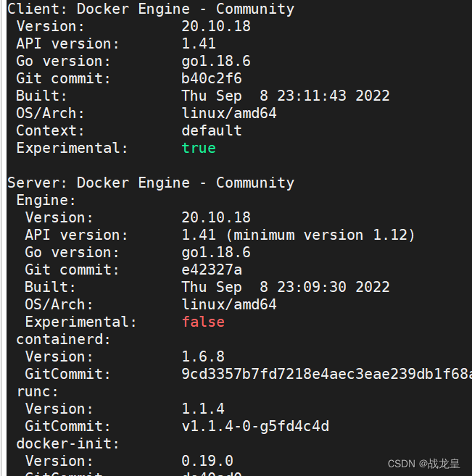This screenshot has height=476, width=472.
Task: Click the "containerd:" section label
Action: point(63,339)
